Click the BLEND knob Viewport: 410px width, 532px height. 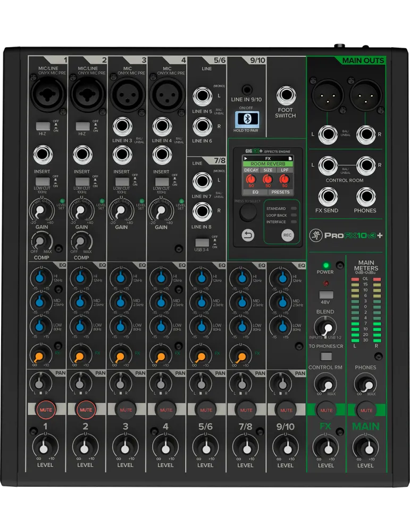coord(325,327)
